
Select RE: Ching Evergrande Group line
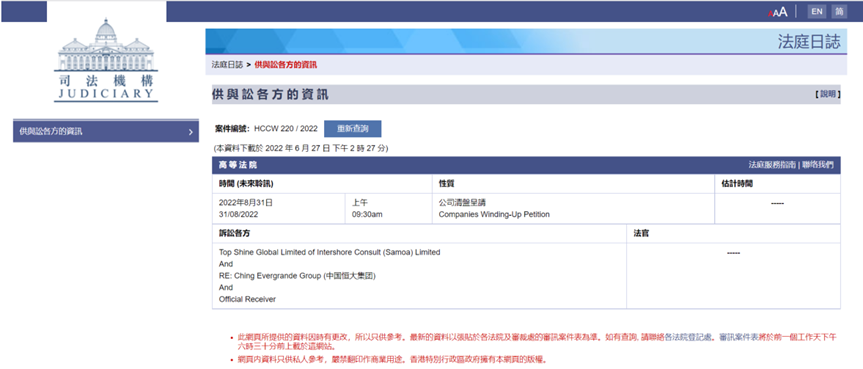point(297,275)
